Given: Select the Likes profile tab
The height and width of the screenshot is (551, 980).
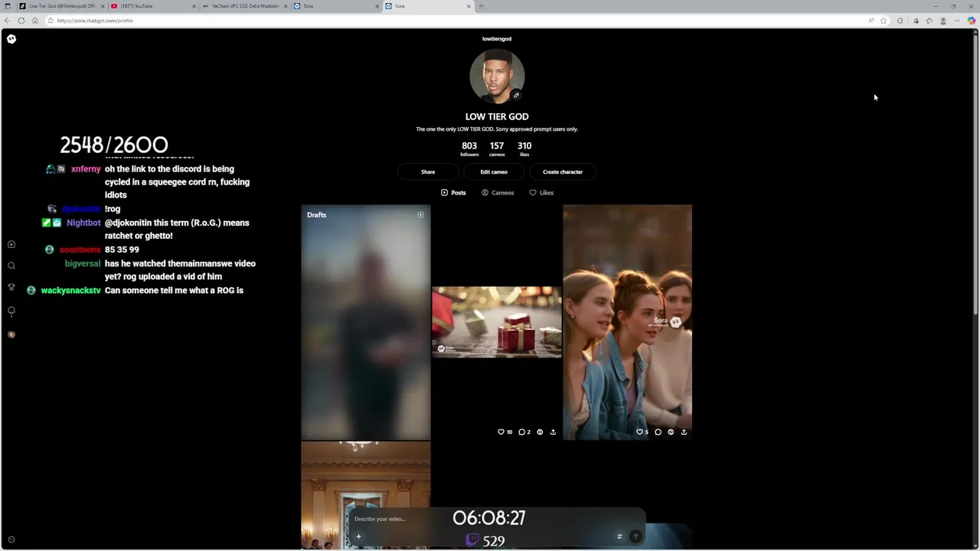Looking at the screenshot, I should [541, 193].
